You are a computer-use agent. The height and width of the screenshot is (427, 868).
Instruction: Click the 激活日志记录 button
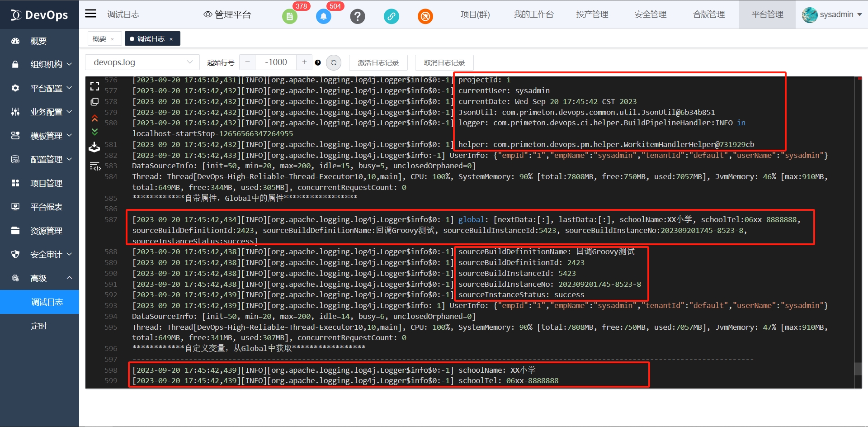point(378,62)
